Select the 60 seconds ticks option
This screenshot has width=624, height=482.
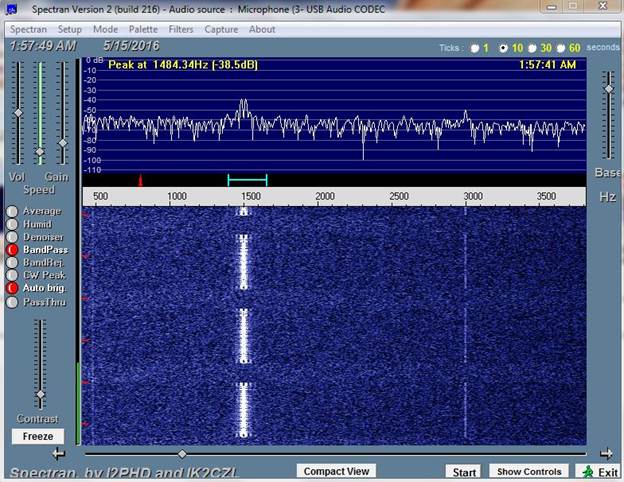[x=562, y=48]
